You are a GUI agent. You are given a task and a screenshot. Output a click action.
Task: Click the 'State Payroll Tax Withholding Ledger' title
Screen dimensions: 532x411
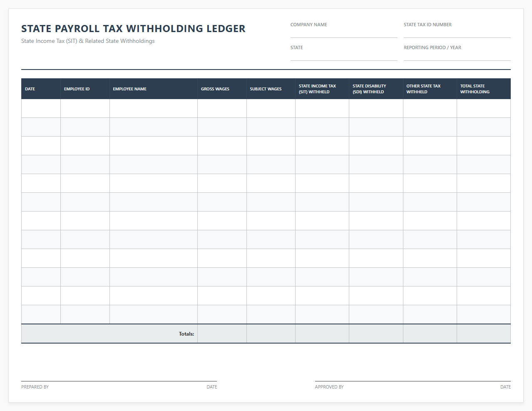pos(133,28)
